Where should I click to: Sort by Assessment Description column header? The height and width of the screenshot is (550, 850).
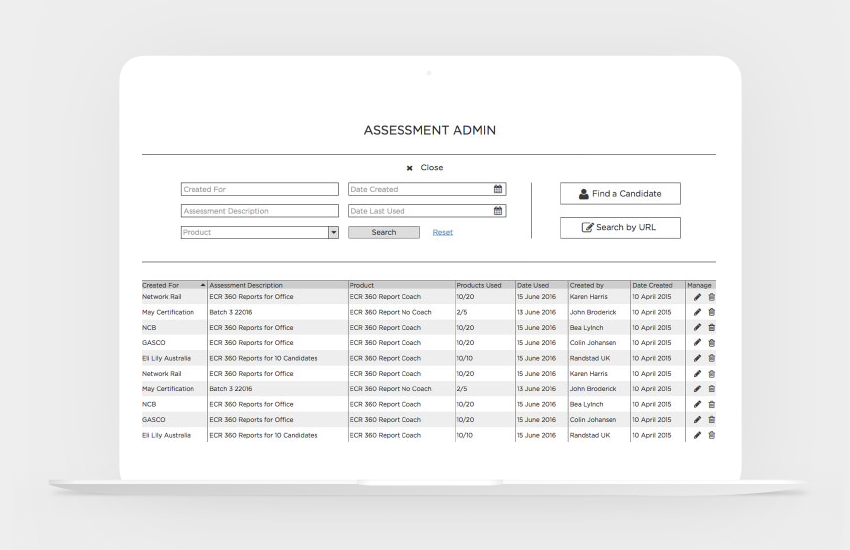pyautogui.click(x=246, y=285)
